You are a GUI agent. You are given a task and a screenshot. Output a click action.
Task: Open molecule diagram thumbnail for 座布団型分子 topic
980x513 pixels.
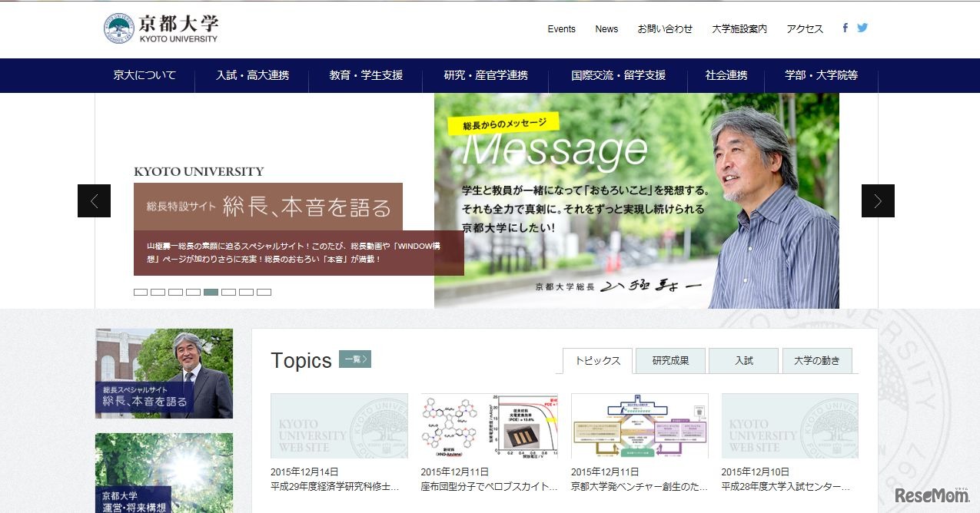coord(490,425)
